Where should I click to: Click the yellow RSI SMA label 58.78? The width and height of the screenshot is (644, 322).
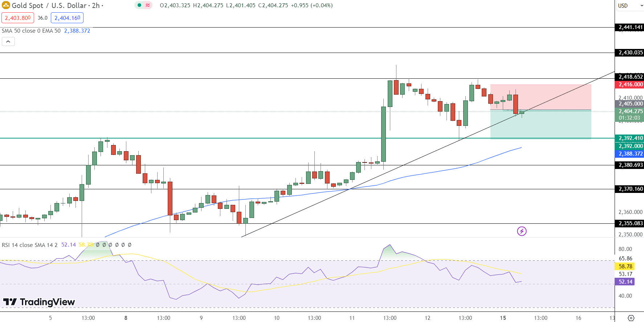coord(625,267)
